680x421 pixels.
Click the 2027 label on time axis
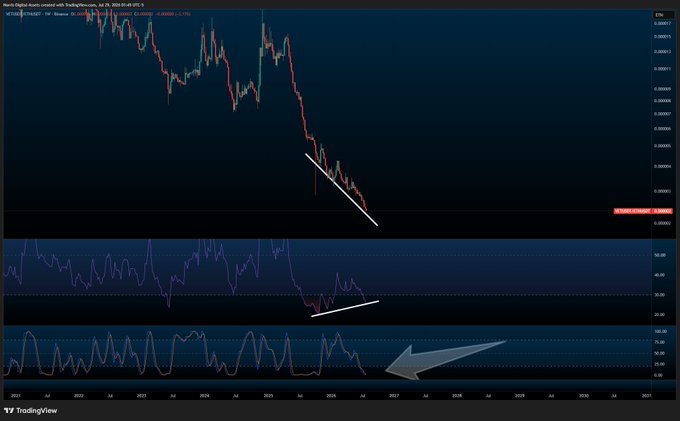click(x=394, y=396)
